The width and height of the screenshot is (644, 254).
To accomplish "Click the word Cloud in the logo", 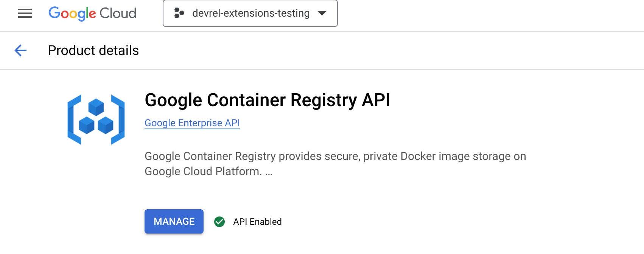I will (x=118, y=14).
